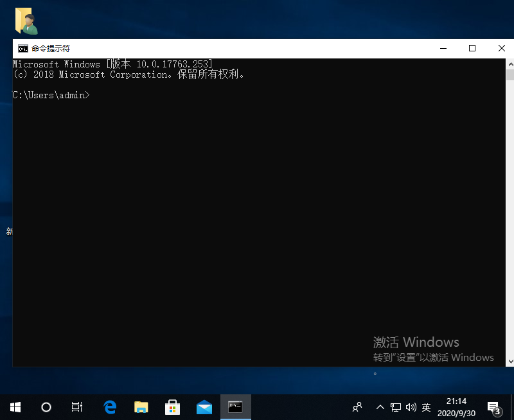Screen dimensions: 514x420
Task: Open File Explorer from taskbar
Action: 141,407
